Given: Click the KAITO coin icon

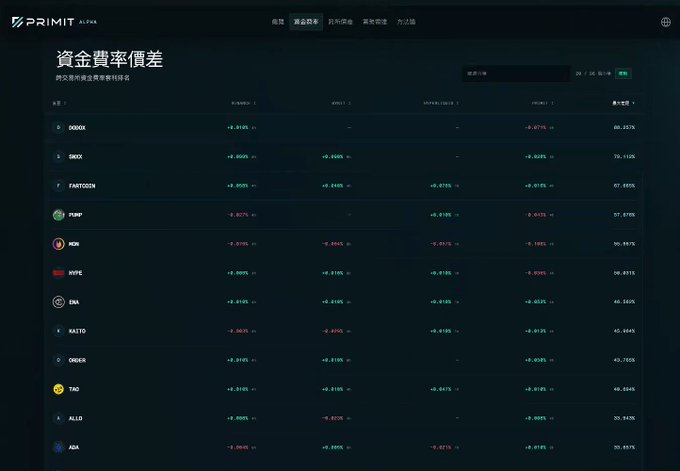Looking at the screenshot, I should click(59, 331).
